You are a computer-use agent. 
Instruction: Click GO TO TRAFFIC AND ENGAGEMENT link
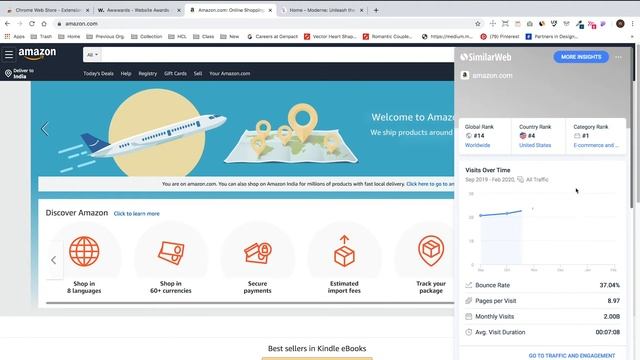pos(571,356)
